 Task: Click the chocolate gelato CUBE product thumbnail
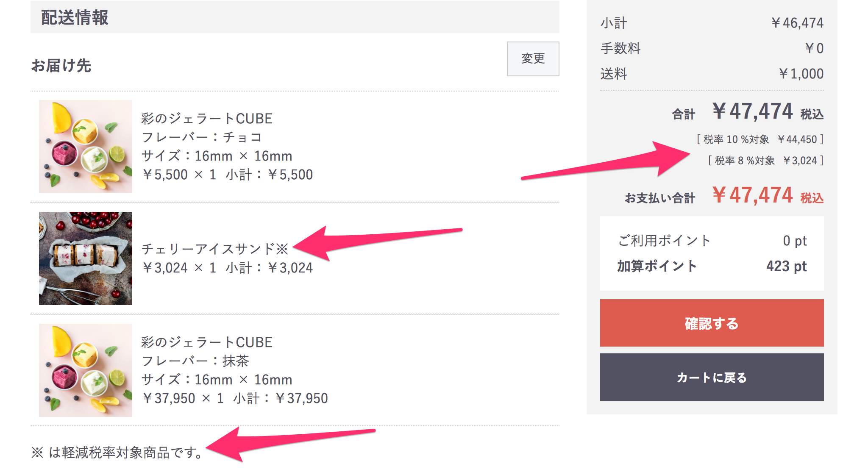[86, 147]
